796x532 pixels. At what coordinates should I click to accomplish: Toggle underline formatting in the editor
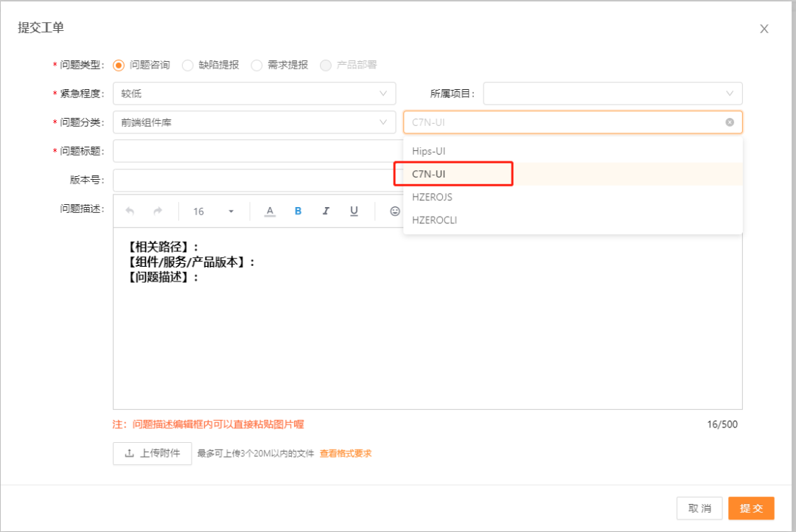pyautogui.click(x=354, y=211)
